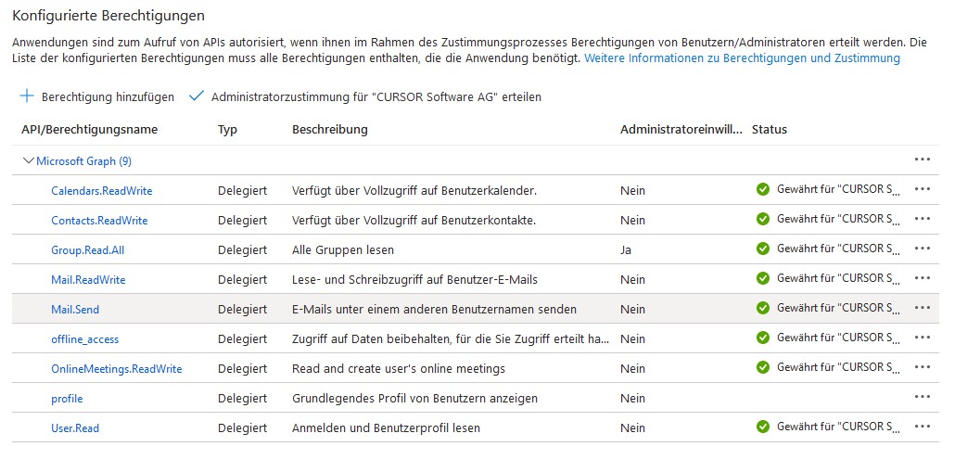
Task: Open the ellipsis menu for profile row
Action: 922,397
